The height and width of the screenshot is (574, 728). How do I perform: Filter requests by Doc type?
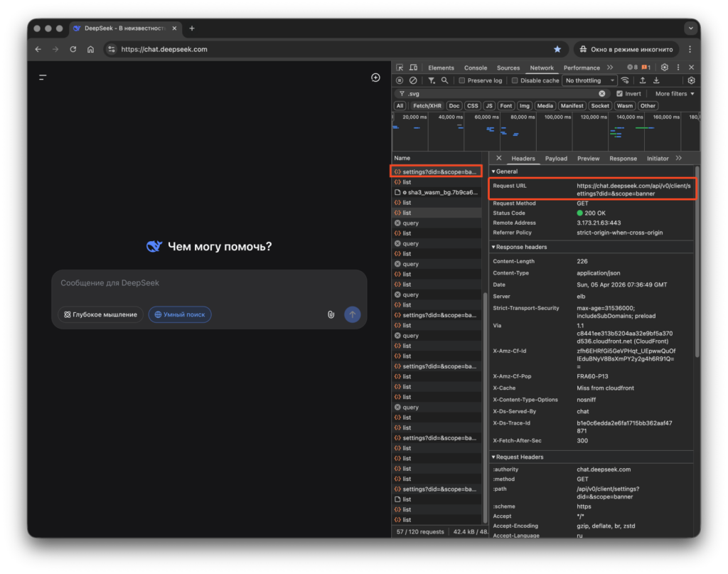click(454, 106)
